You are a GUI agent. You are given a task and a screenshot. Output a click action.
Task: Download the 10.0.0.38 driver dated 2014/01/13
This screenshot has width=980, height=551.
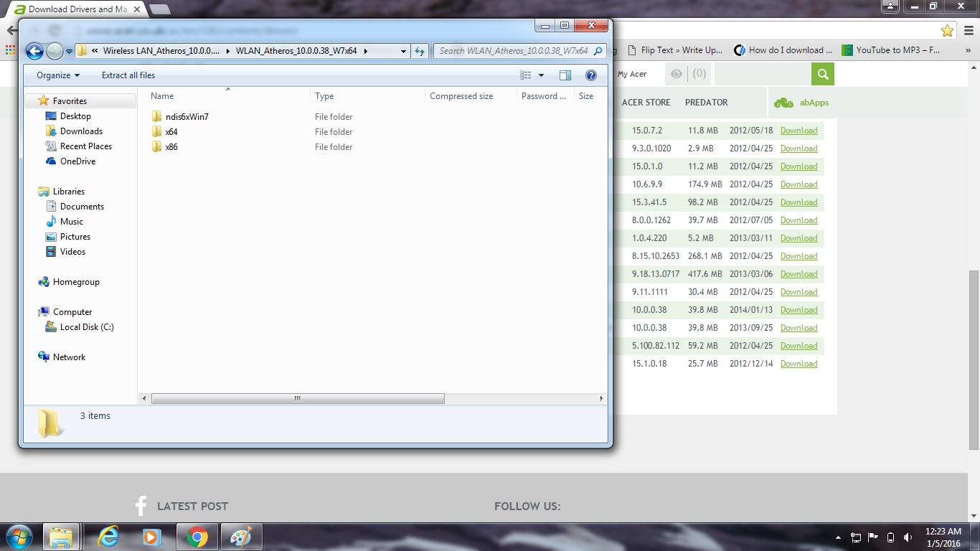pyautogui.click(x=799, y=310)
